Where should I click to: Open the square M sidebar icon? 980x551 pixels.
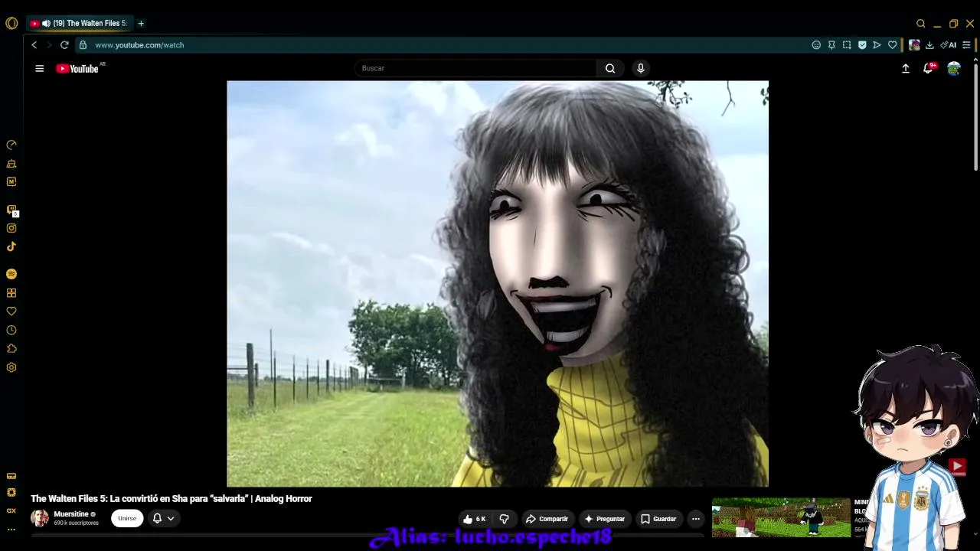click(11, 182)
